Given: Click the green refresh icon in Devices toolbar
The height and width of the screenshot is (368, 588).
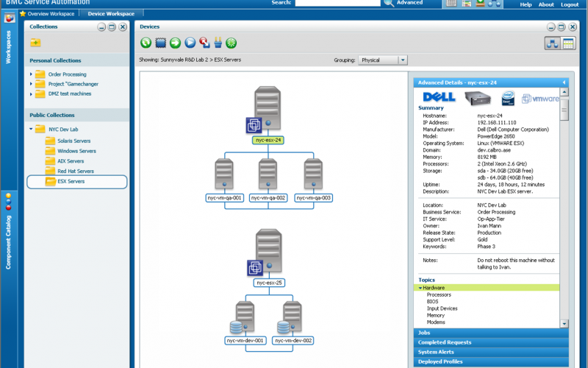Looking at the screenshot, I should click(x=146, y=43).
